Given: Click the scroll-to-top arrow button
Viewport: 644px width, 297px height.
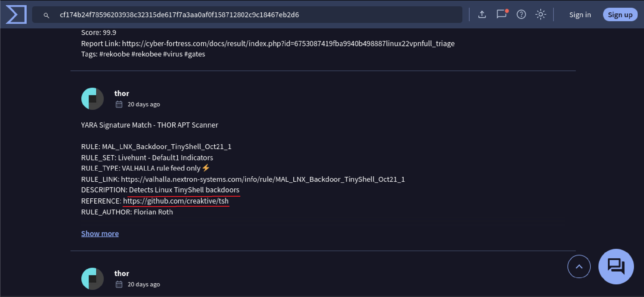Looking at the screenshot, I should pos(579,266).
